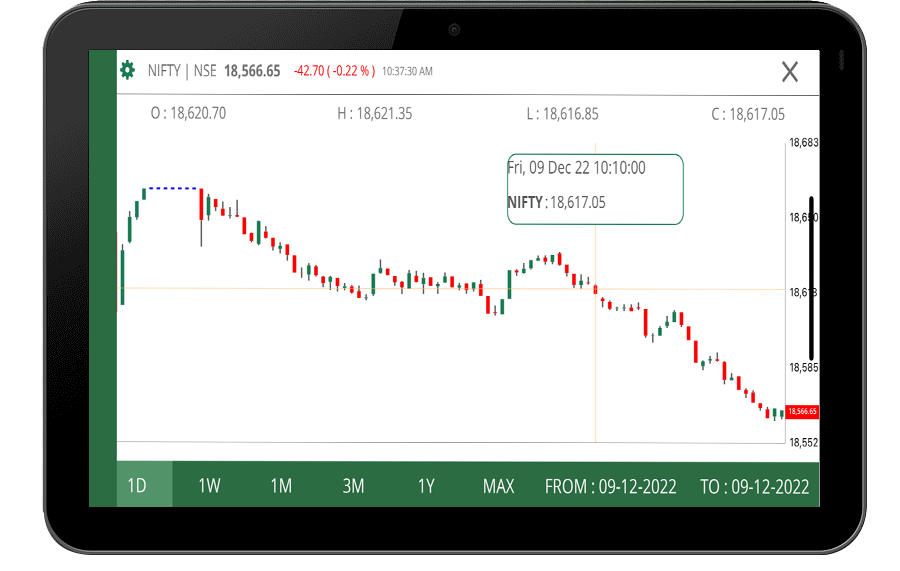Switch to the 1W timeframe
Screen dimensions: 900x571
(210, 486)
